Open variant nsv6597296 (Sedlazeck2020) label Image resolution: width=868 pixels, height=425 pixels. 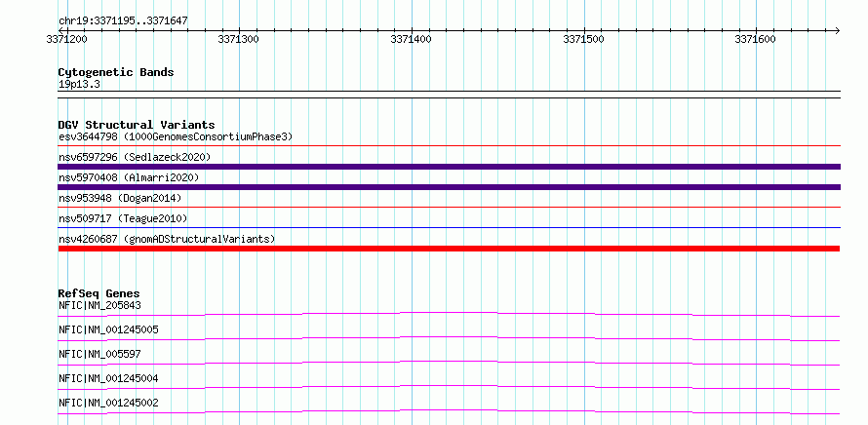(x=135, y=157)
